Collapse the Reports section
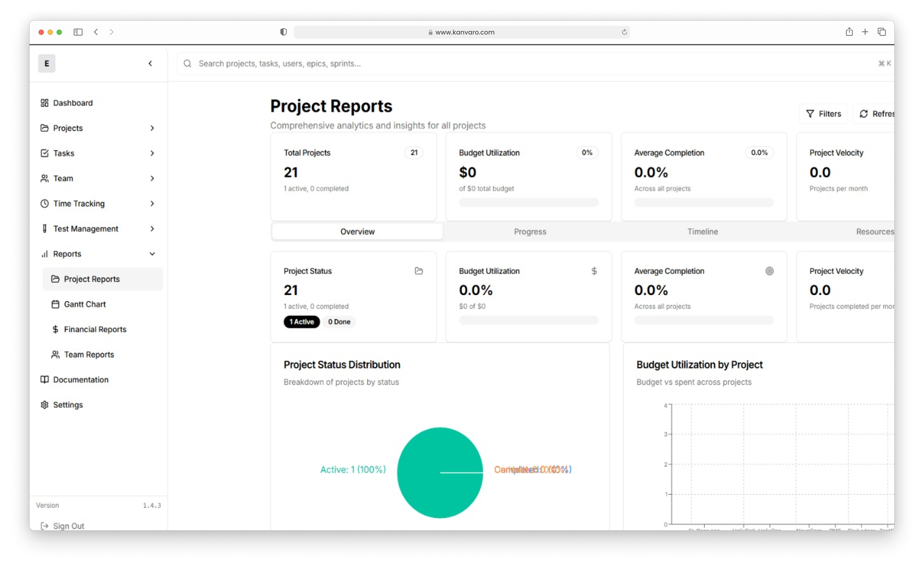Viewport: 924px width, 569px height. 152,254
